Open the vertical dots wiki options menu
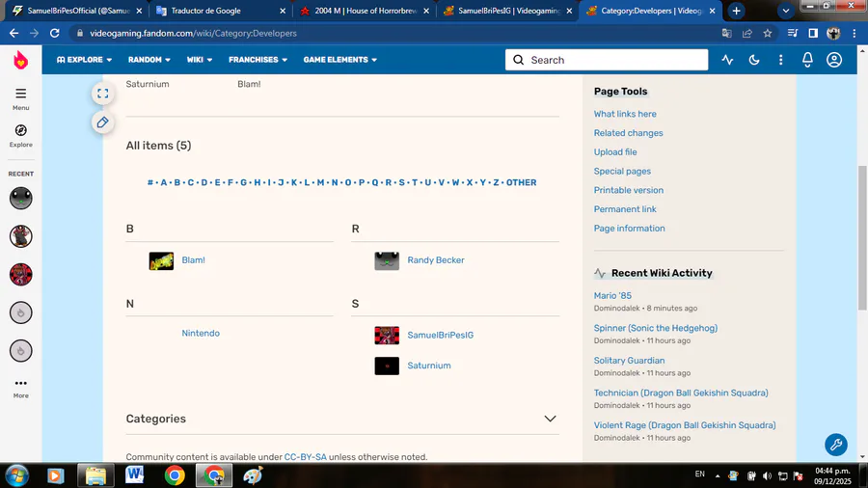868x488 pixels. click(x=780, y=60)
